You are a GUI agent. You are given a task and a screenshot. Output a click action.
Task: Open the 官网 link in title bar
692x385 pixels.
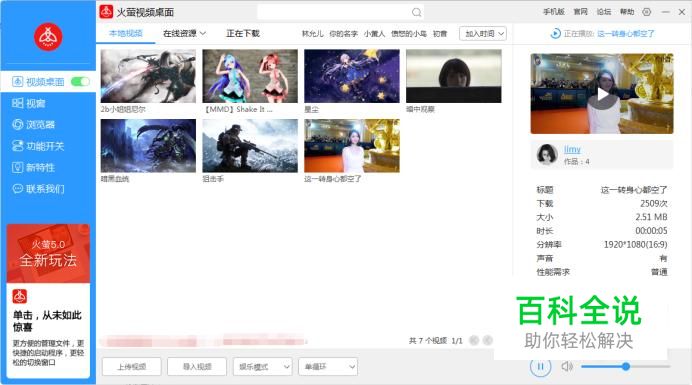coord(580,12)
